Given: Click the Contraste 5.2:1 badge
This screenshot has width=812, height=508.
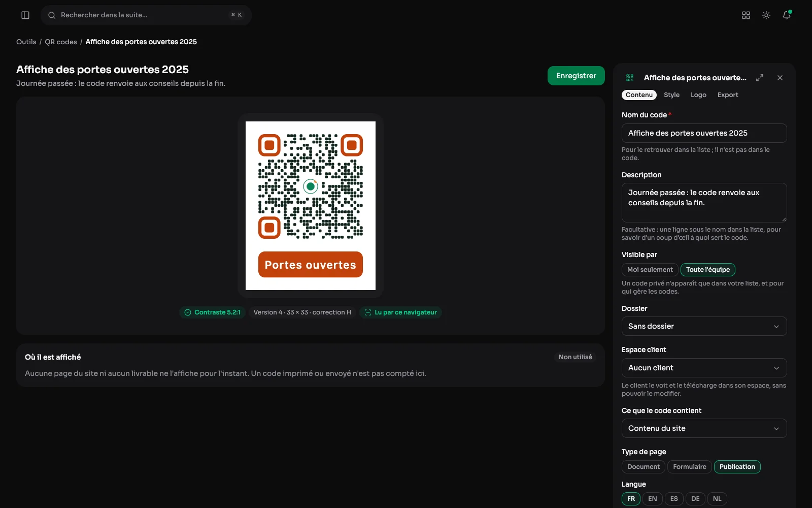Looking at the screenshot, I should (x=212, y=312).
